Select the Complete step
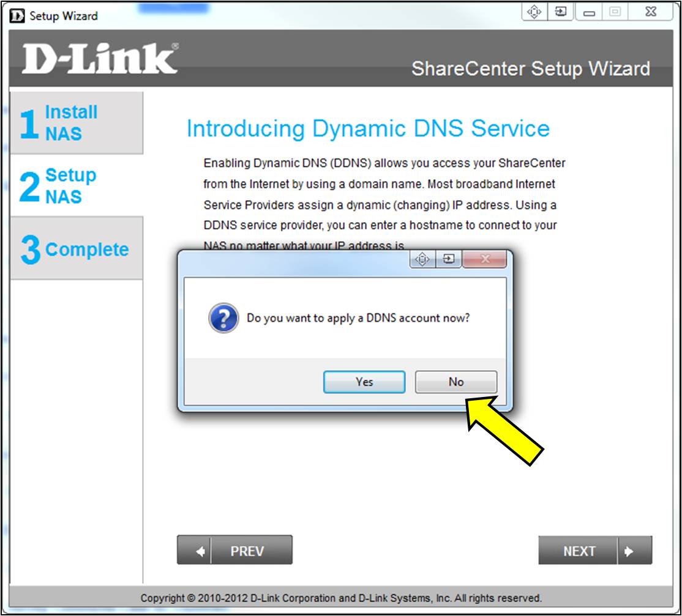The width and height of the screenshot is (682, 616). pyautogui.click(x=77, y=248)
